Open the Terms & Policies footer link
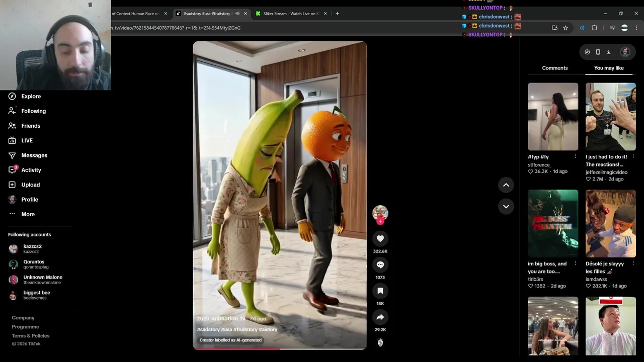 pyautogui.click(x=31, y=336)
